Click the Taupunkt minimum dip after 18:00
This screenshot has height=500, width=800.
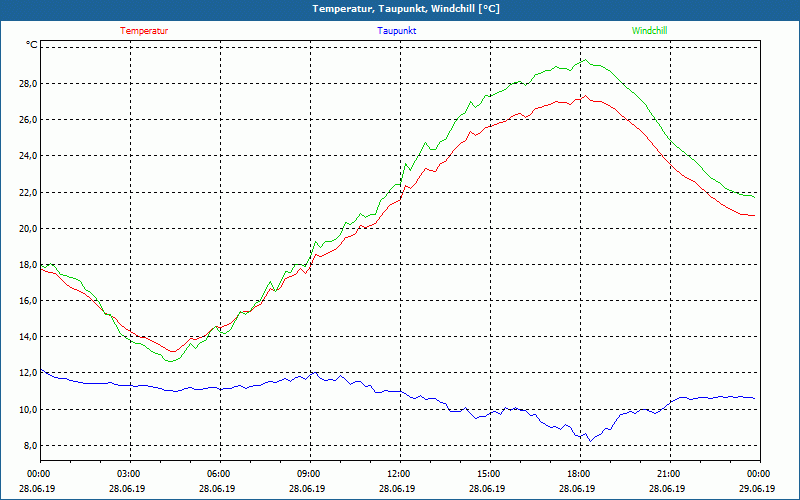590,441
